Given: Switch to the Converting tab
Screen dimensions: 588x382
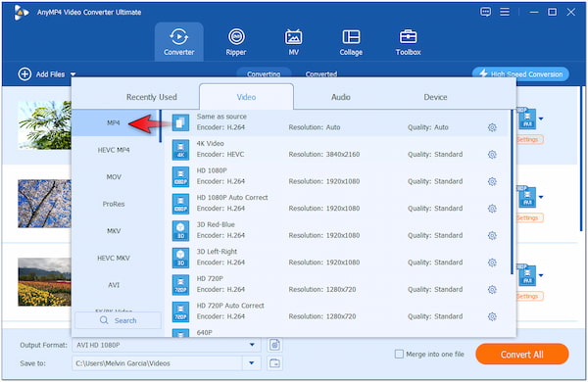Looking at the screenshot, I should tap(264, 73).
